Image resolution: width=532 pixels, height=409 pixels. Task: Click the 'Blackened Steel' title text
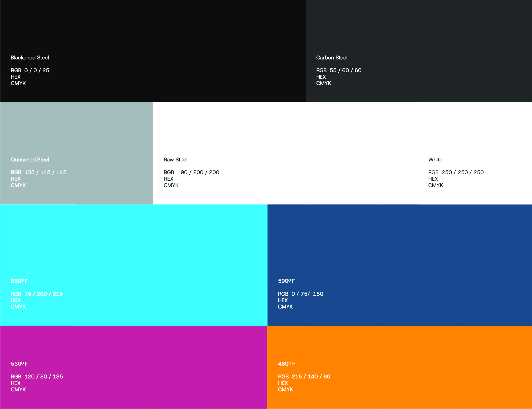[x=30, y=58]
